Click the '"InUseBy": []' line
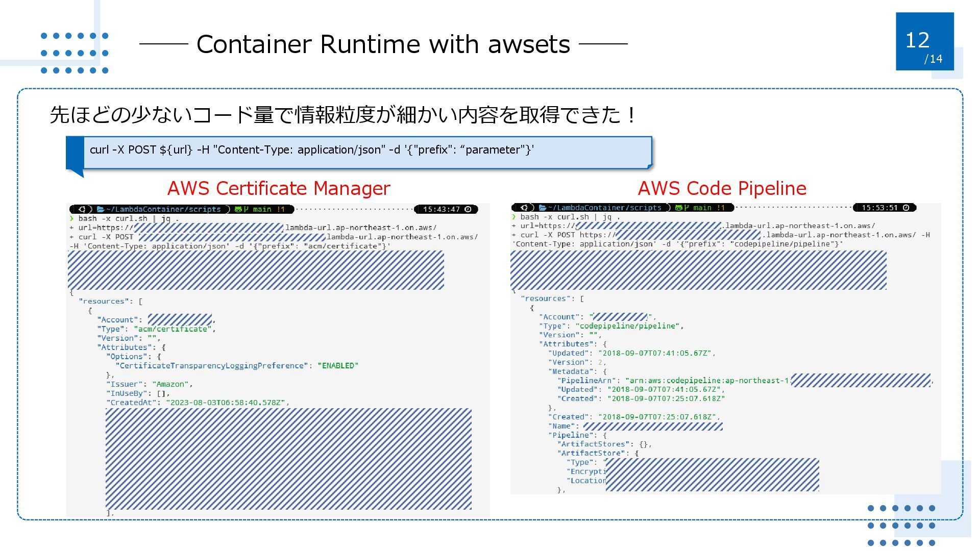 click(138, 393)
